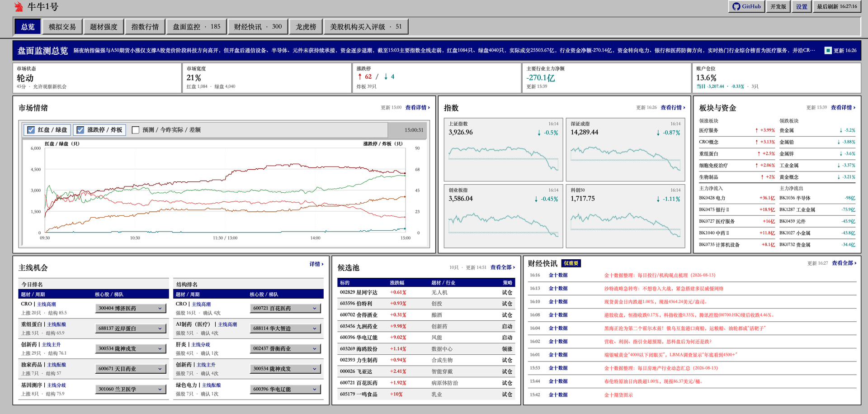The width and height of the screenshot is (868, 414).
Task: Open the 科创50 index chart card
Action: [x=625, y=216]
